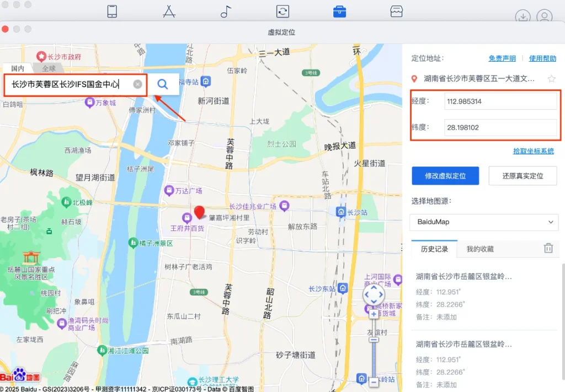Image resolution: width=565 pixels, height=392 pixels.
Task: Zoom out the map with minus button
Action: pos(374,382)
